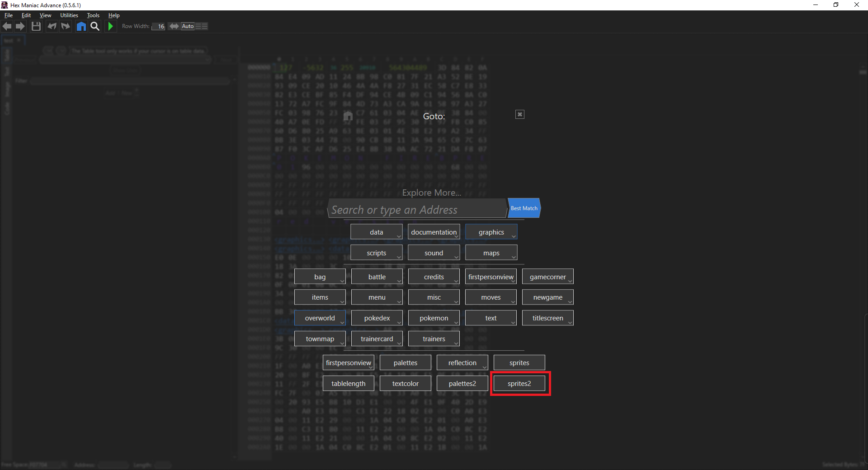The height and width of the screenshot is (470, 868).
Task: Close the Goto dialog
Action: [519, 114]
